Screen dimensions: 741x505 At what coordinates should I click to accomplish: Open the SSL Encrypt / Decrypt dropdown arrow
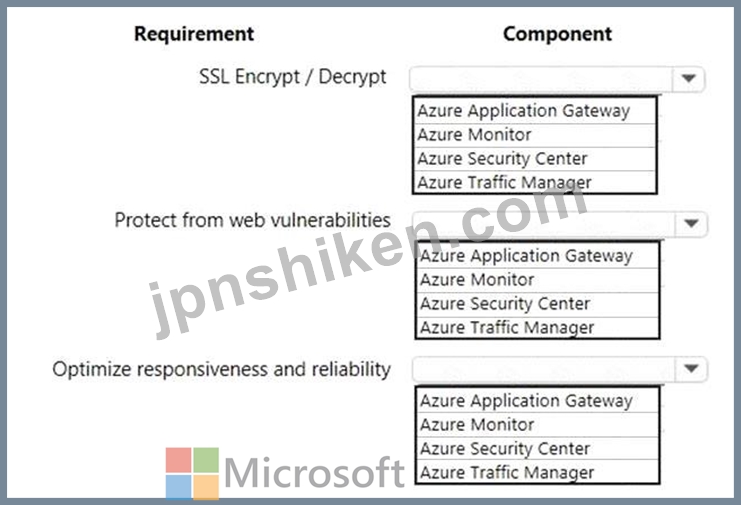(688, 78)
